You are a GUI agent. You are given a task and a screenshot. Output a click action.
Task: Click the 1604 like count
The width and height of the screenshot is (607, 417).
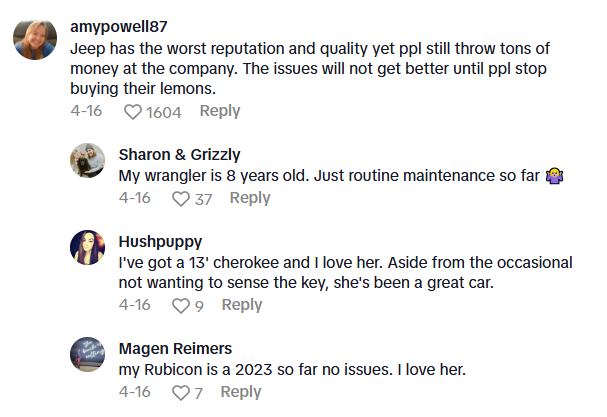(164, 112)
